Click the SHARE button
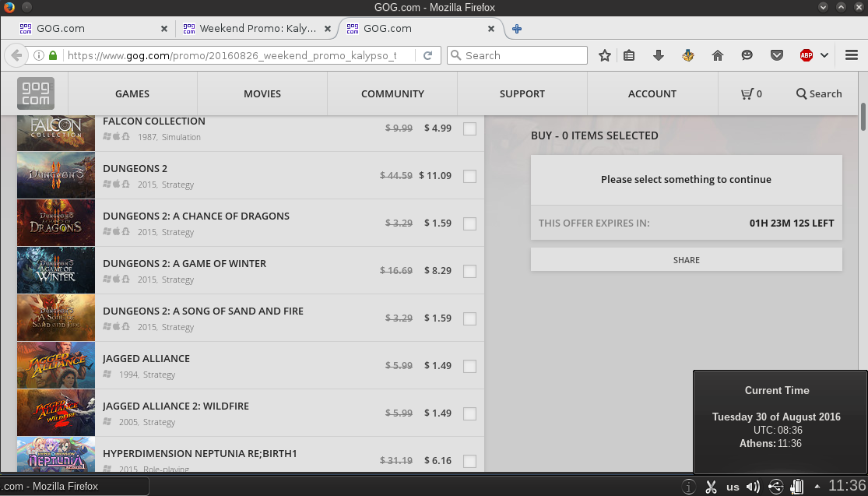The height and width of the screenshot is (496, 868). (x=687, y=259)
